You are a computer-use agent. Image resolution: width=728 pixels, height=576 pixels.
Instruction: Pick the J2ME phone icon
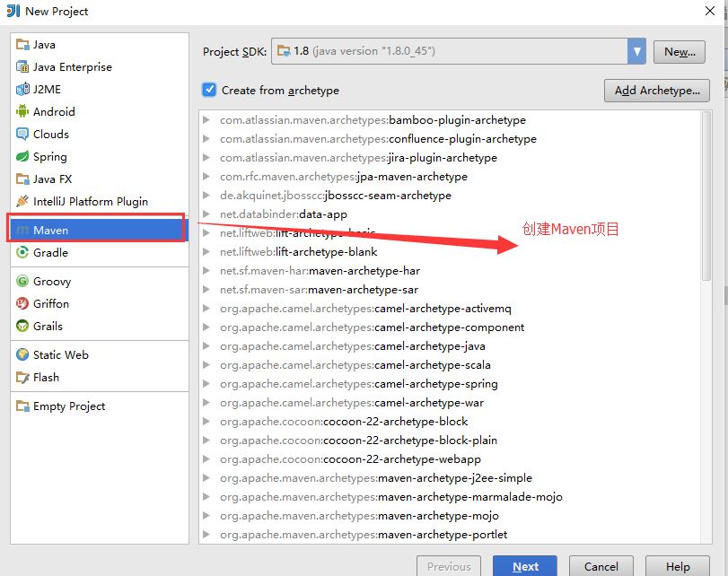click(x=22, y=89)
